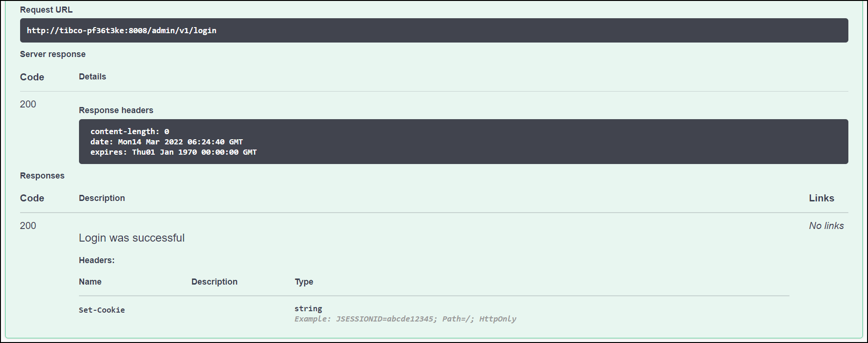868x343 pixels.
Task: Click the Type column header
Action: tap(304, 282)
